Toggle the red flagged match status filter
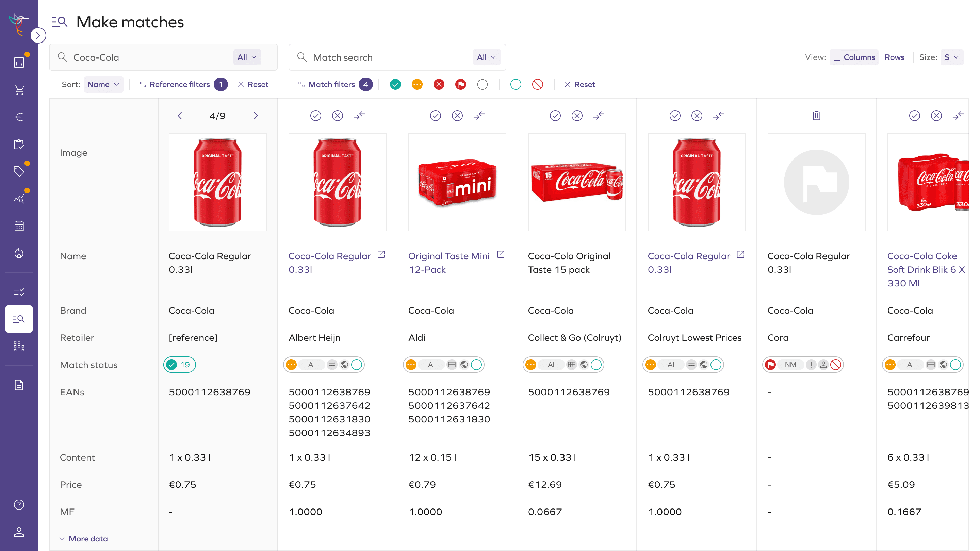The height and width of the screenshot is (551, 980). pos(461,84)
